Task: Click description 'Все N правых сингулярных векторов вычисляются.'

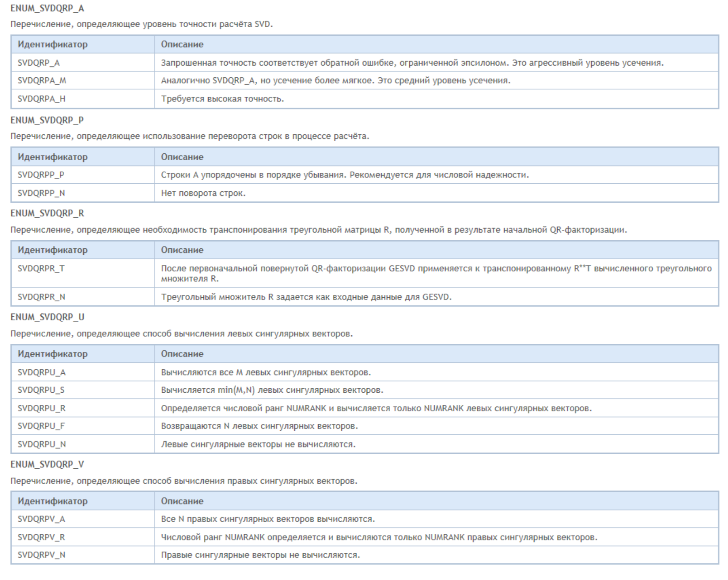Action: pos(268,519)
